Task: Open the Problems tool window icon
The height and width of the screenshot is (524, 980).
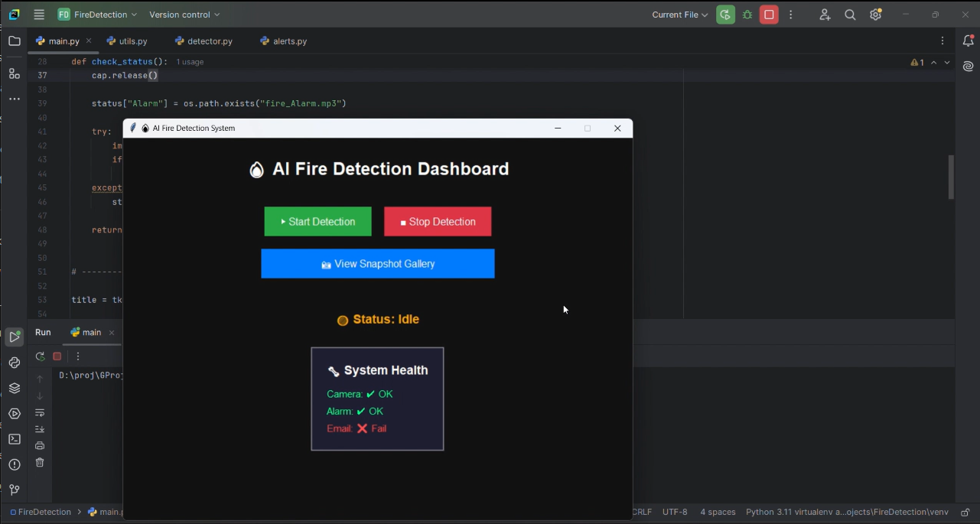Action: coord(14,464)
